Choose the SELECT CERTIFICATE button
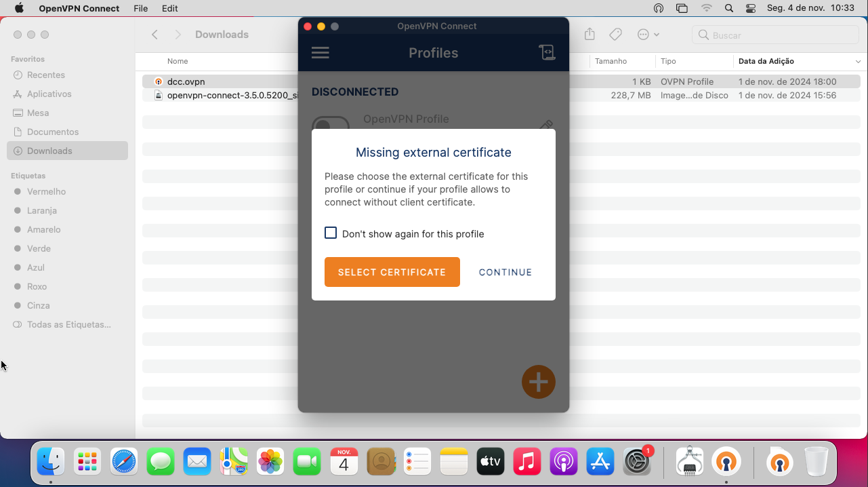 pyautogui.click(x=392, y=272)
